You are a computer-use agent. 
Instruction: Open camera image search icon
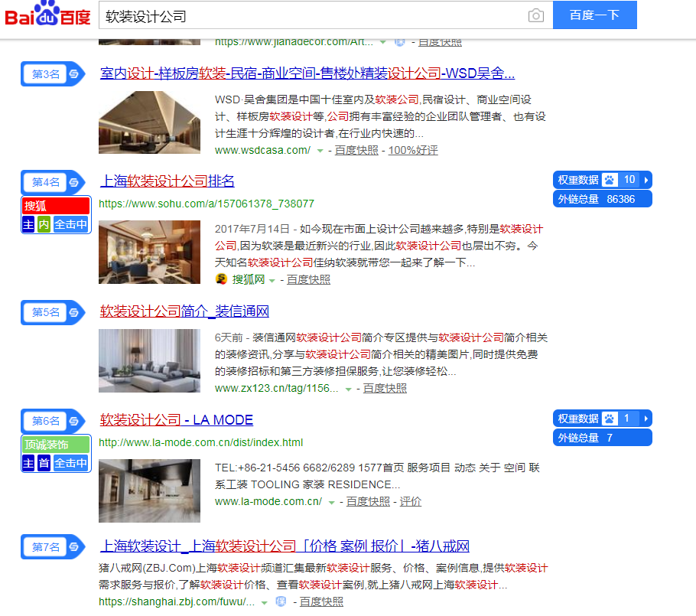[535, 15]
